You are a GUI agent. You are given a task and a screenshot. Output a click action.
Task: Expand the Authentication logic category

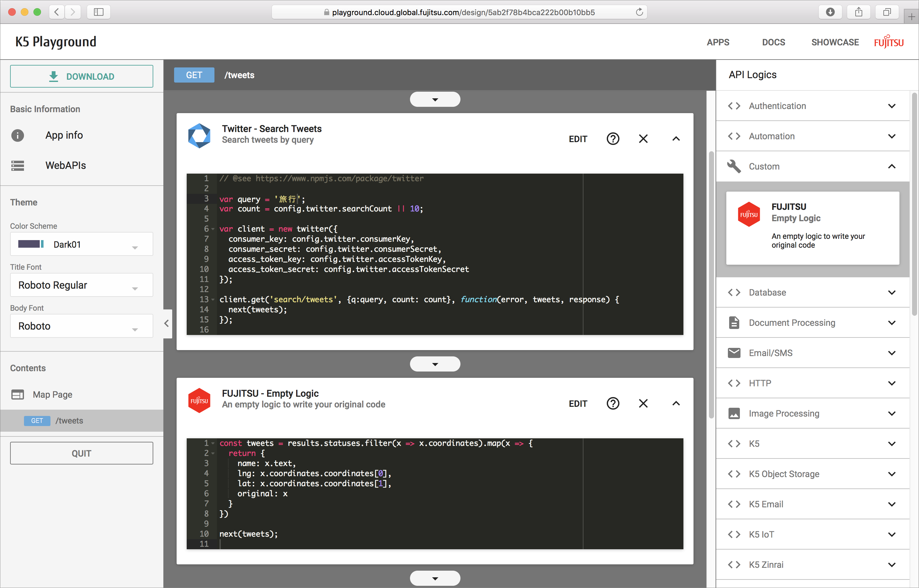click(812, 106)
